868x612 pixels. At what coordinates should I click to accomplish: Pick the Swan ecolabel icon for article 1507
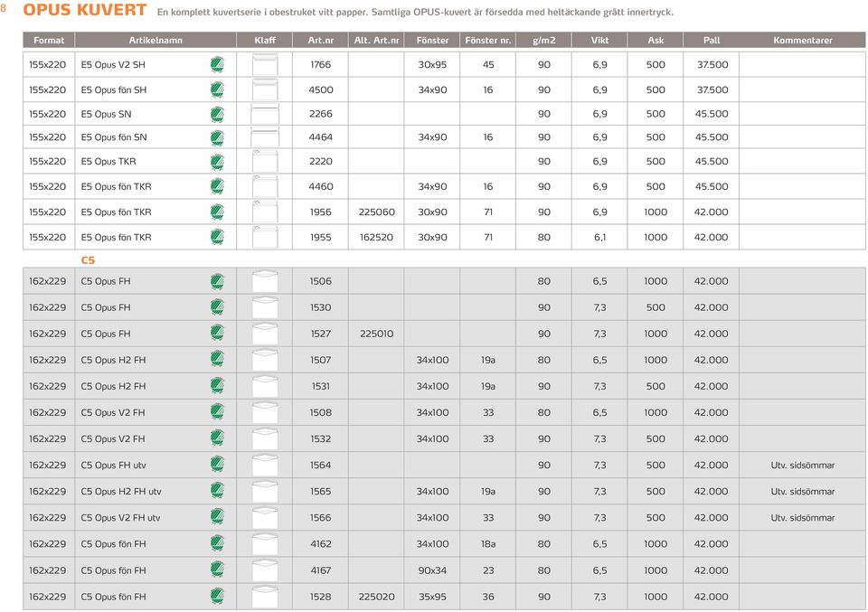point(217,360)
